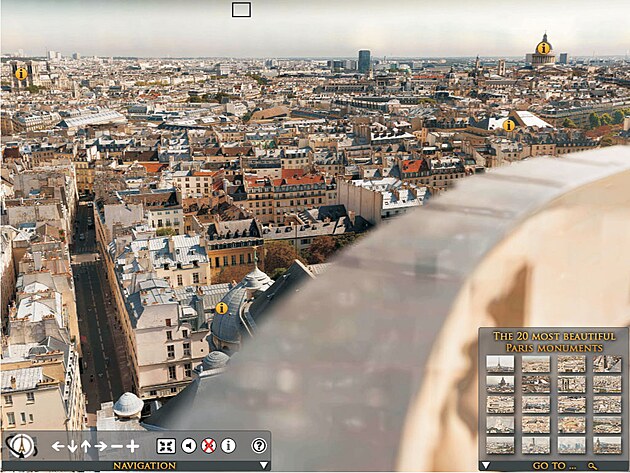The height and width of the screenshot is (473, 630).
Task: Zoom in using the plus icon
Action: [x=132, y=446]
